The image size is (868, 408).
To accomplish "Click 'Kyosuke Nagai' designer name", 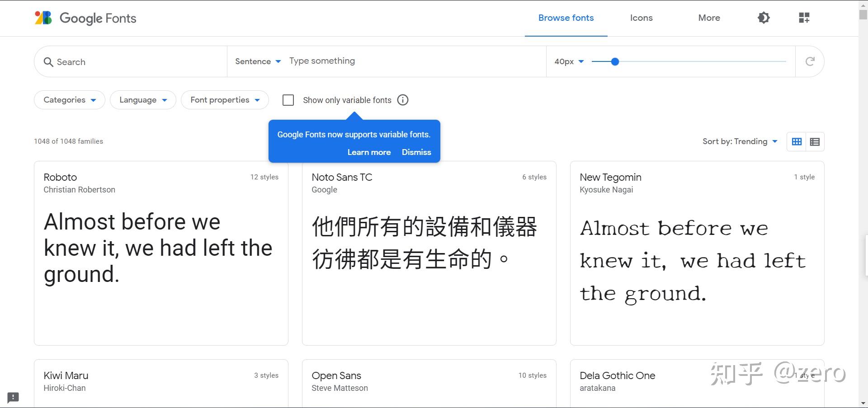I will 606,190.
